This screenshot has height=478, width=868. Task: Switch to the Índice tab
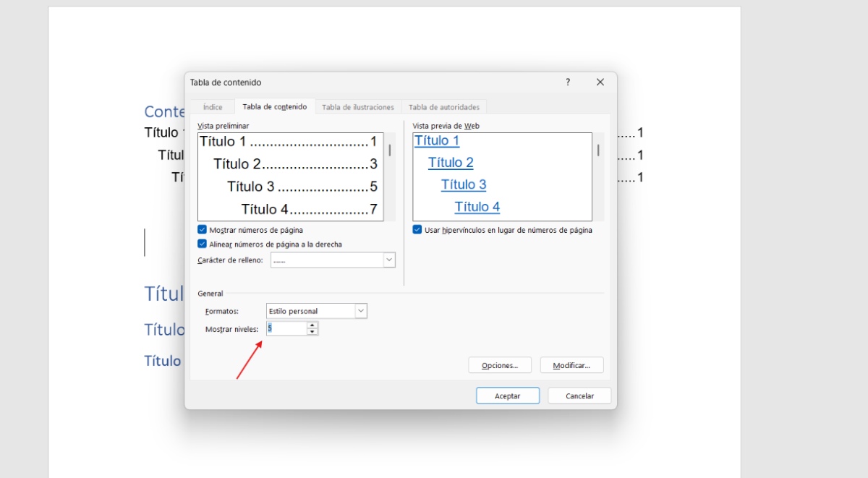pyautogui.click(x=213, y=107)
